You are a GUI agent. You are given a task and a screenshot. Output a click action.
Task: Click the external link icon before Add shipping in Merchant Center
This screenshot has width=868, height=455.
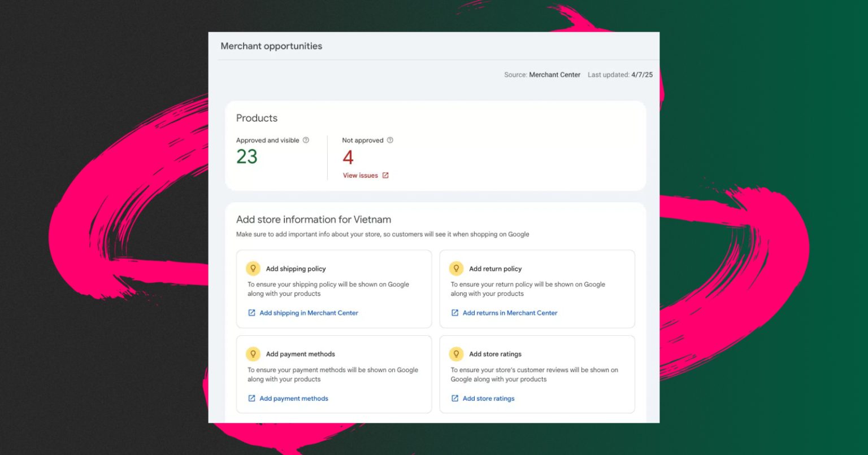click(x=252, y=313)
